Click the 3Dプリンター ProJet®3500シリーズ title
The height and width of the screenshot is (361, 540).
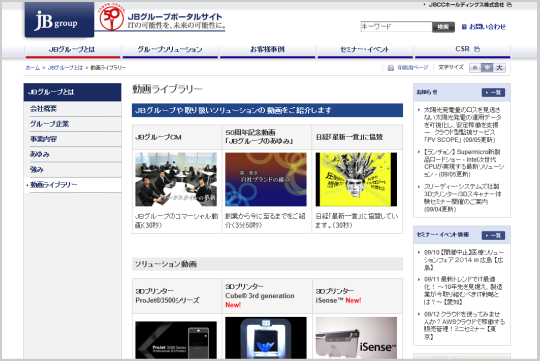point(167,296)
